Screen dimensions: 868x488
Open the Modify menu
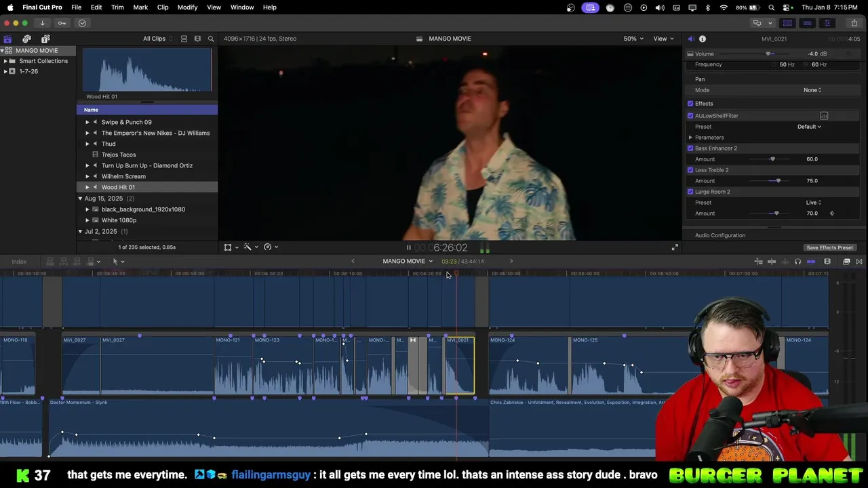pos(187,7)
